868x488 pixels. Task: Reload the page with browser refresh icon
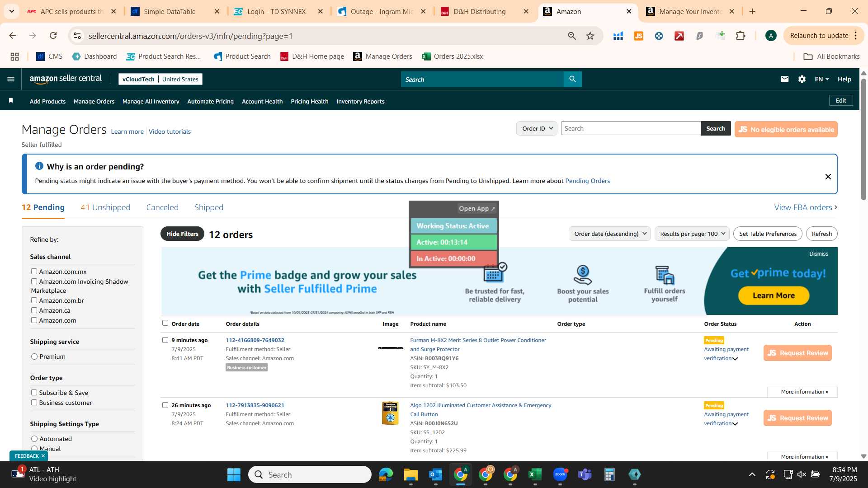point(53,36)
